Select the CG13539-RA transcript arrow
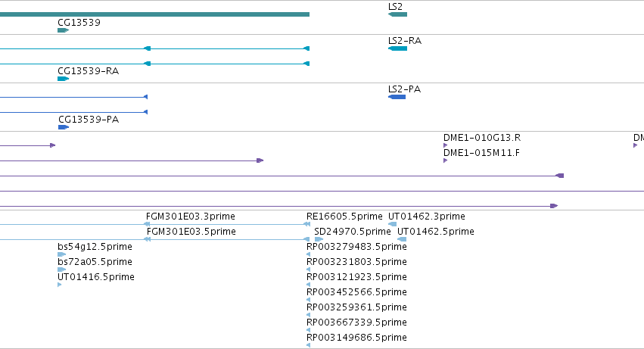The width and height of the screenshot is (644, 349). (x=64, y=79)
